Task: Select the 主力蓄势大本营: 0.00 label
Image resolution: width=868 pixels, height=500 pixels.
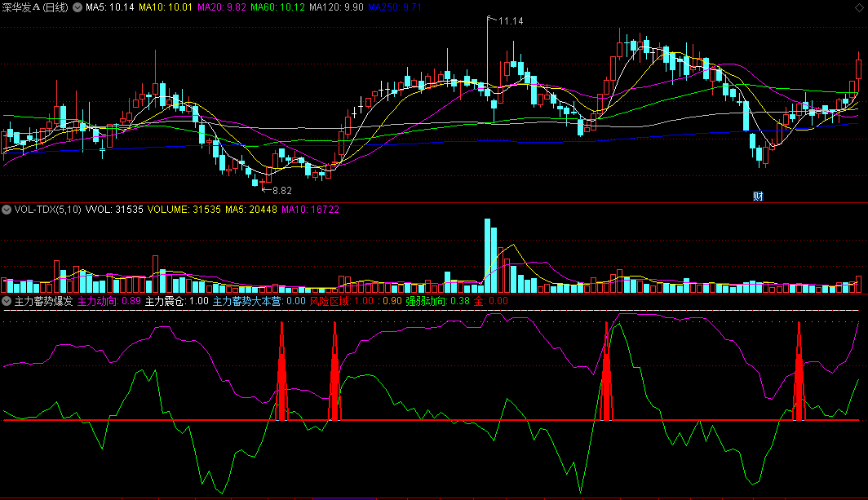Action: (259, 301)
